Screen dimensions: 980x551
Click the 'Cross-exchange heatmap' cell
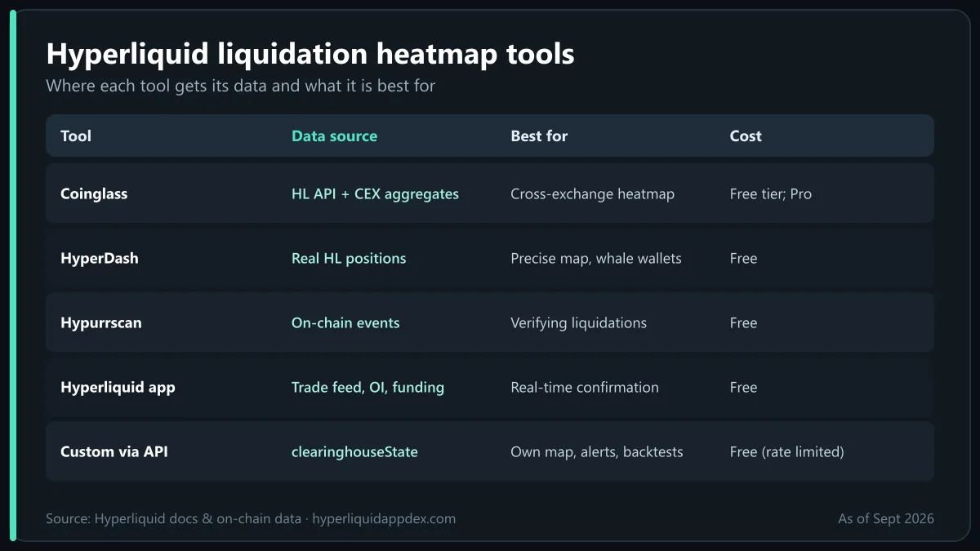point(592,194)
